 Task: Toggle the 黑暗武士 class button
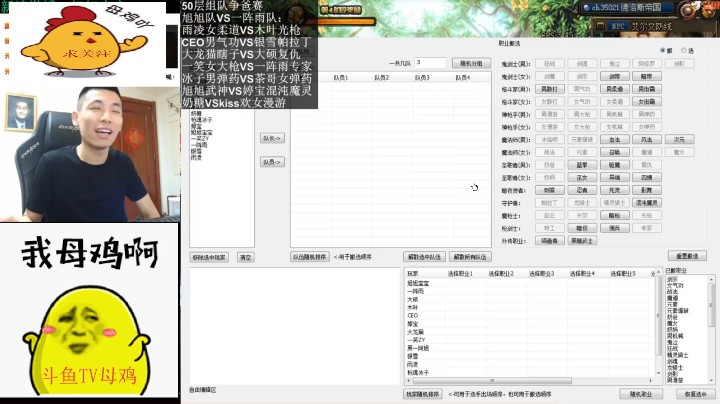coord(582,241)
